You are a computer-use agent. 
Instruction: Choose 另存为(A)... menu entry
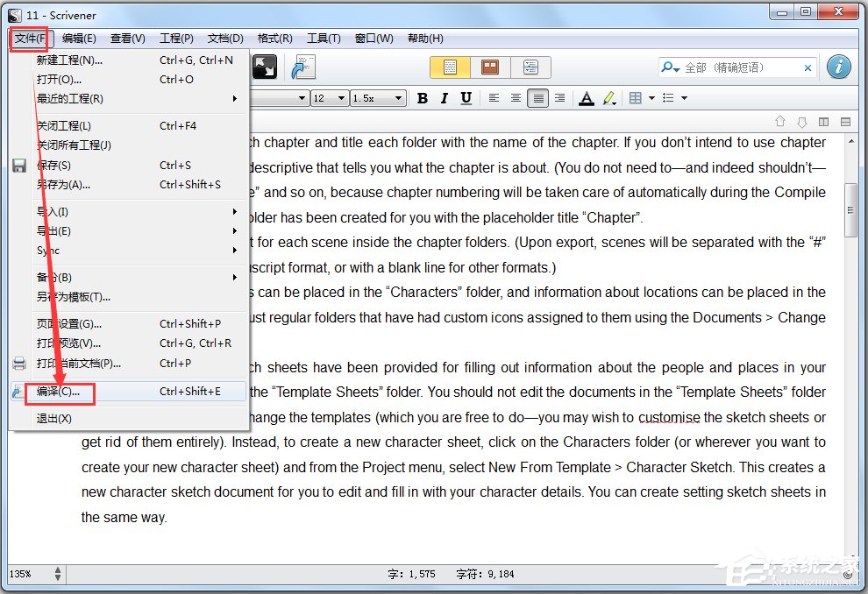click(128, 184)
